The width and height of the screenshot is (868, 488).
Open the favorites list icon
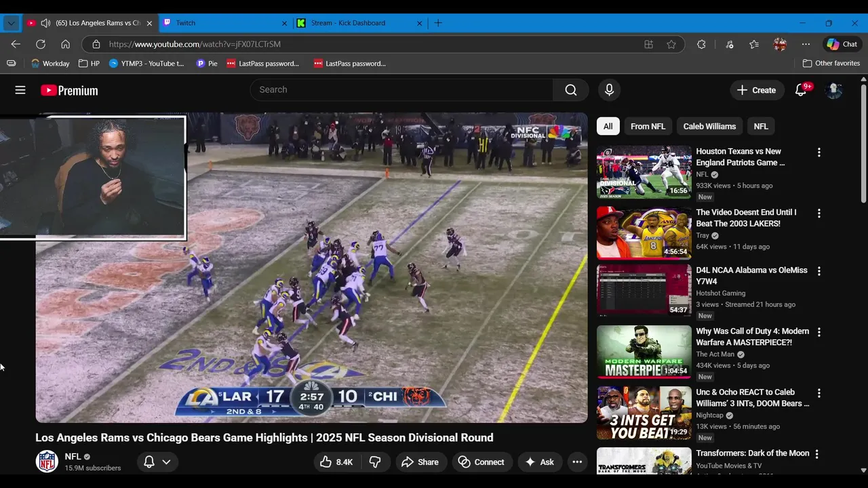754,44
